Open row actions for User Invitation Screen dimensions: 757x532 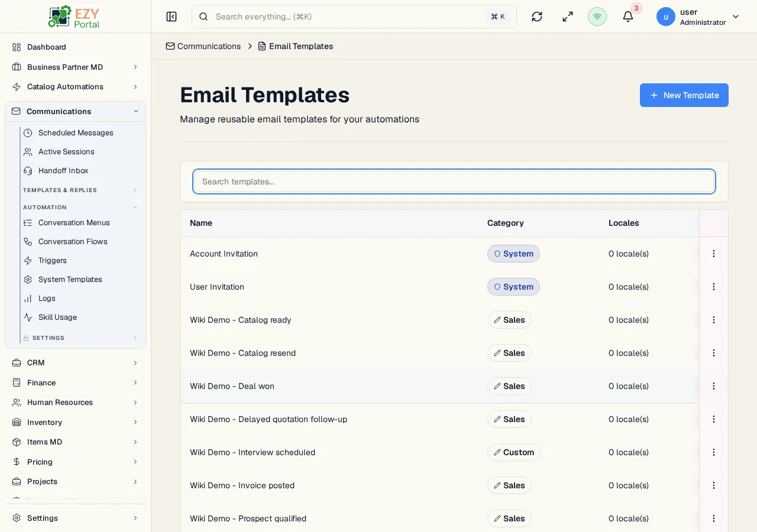pos(714,287)
